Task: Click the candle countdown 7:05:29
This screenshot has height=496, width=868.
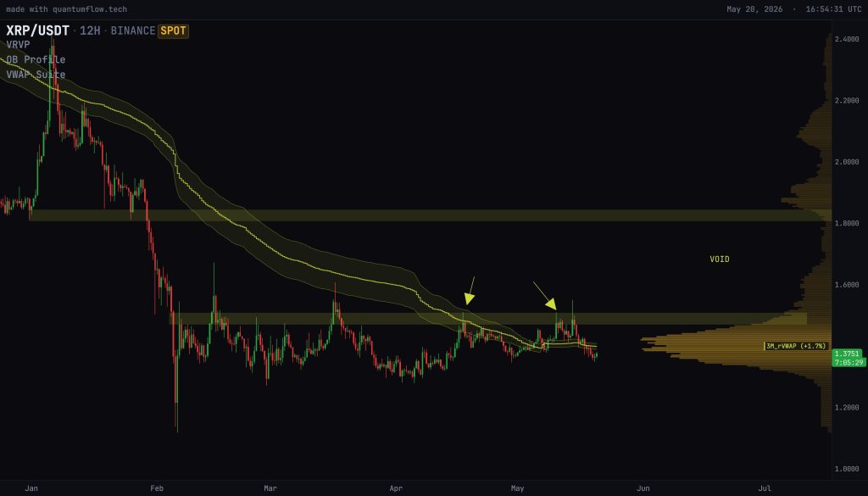Action: 849,363
